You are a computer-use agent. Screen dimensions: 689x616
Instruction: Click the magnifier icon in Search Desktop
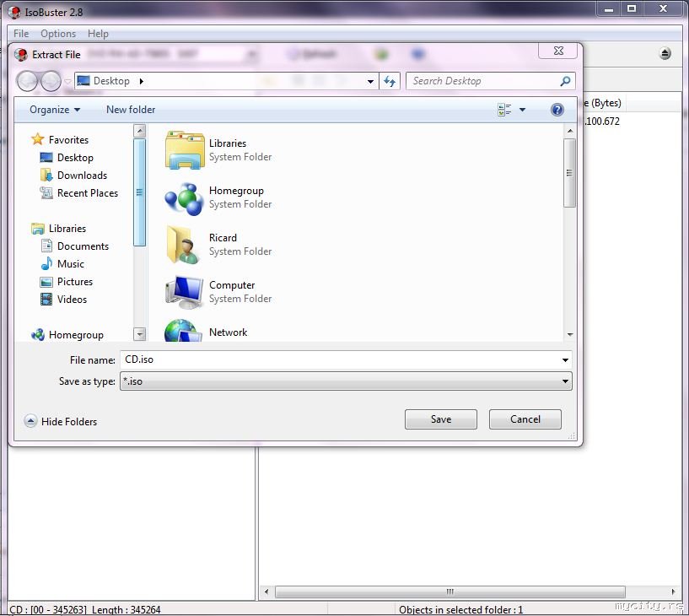click(x=565, y=81)
